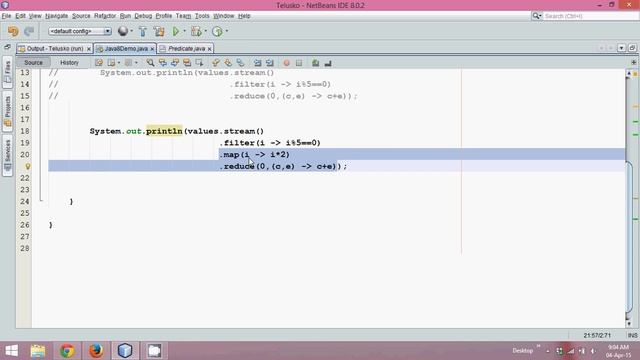This screenshot has height=360, width=640.
Task: Click the Comment icon in editor toolbar
Action: click(x=316, y=63)
